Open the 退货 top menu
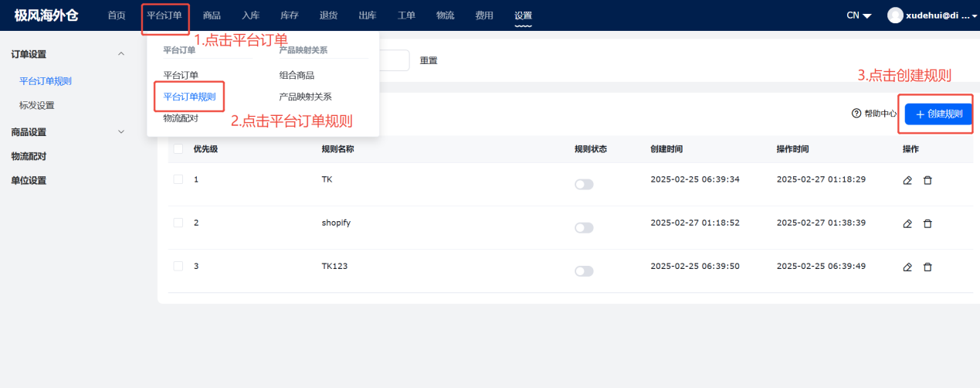 click(x=328, y=15)
